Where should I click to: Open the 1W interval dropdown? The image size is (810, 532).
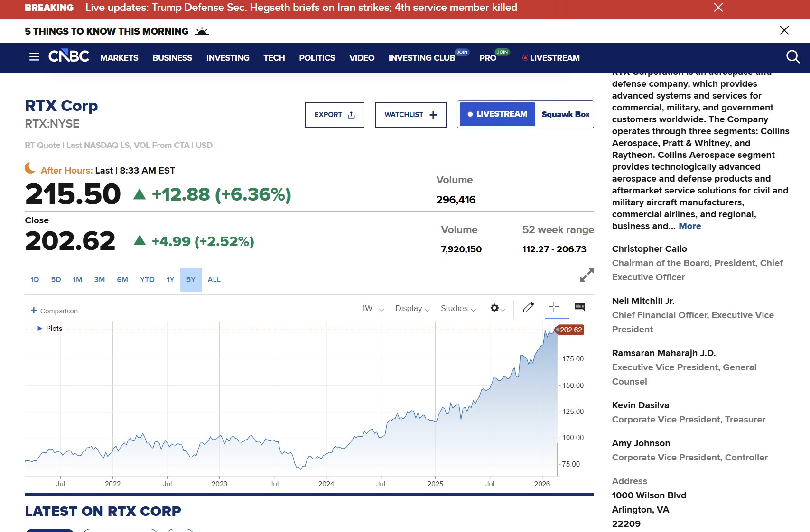tap(373, 309)
